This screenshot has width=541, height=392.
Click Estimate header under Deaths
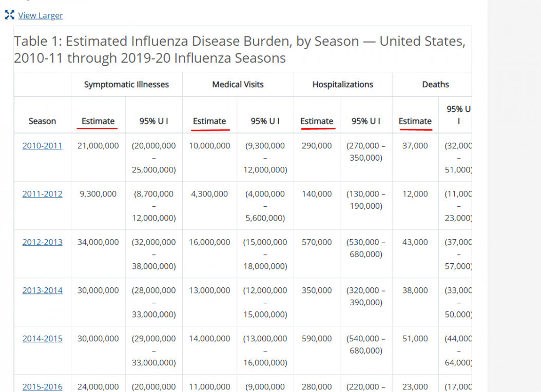tap(415, 121)
